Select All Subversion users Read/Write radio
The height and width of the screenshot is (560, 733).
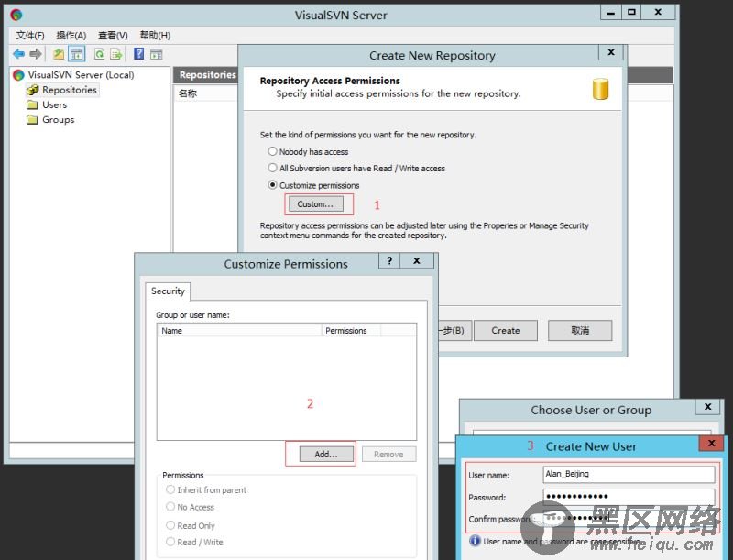pos(272,168)
